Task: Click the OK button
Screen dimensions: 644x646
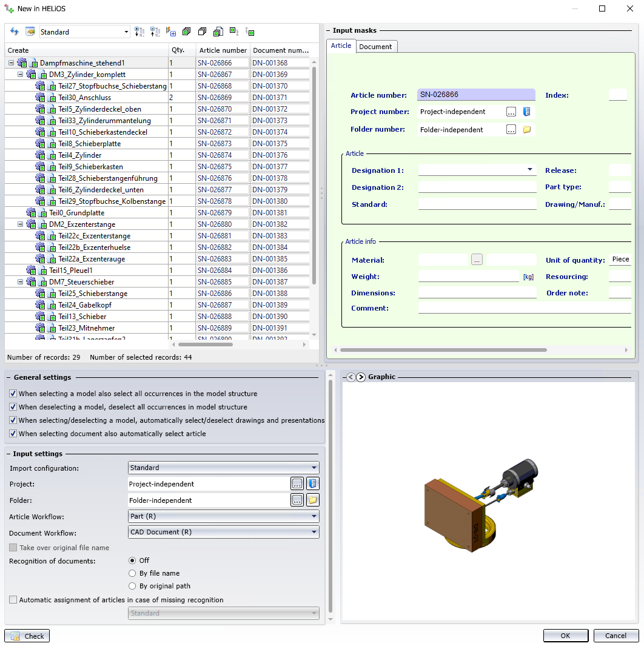Action: pyautogui.click(x=565, y=636)
